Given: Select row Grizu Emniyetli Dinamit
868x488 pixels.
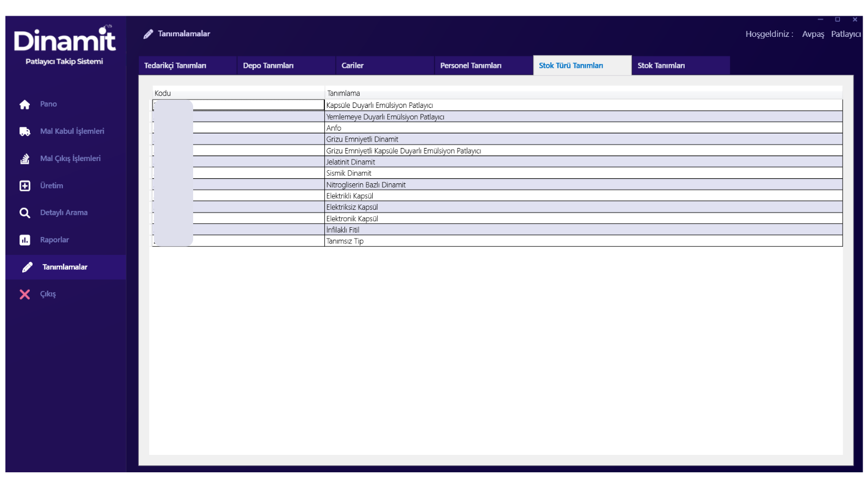Looking at the screenshot, I should click(x=497, y=139).
